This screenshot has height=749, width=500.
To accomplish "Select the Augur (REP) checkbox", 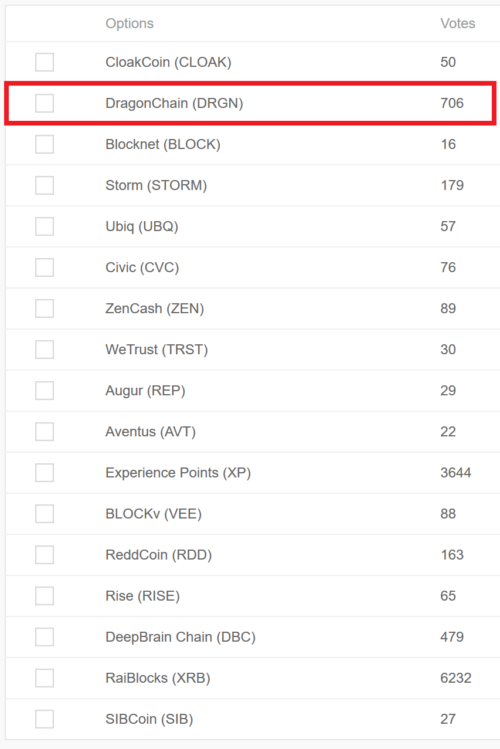I will (44, 391).
